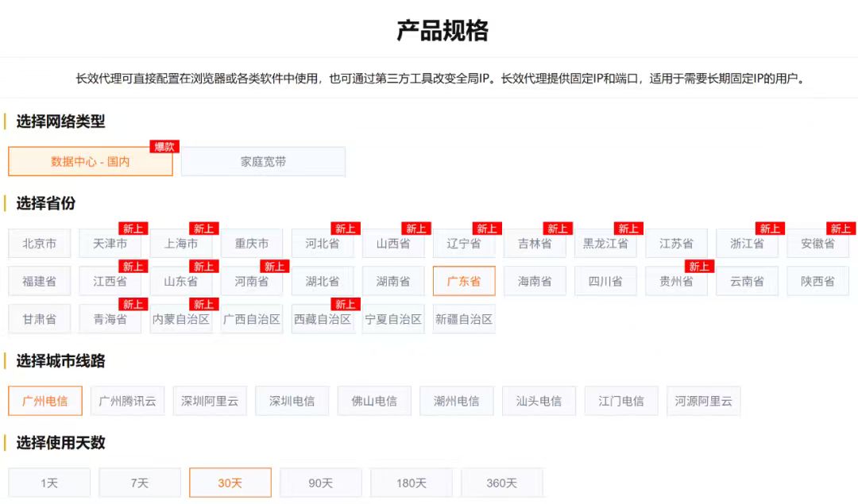
Task: Select 潮州电信 city line
Action: pos(456,401)
